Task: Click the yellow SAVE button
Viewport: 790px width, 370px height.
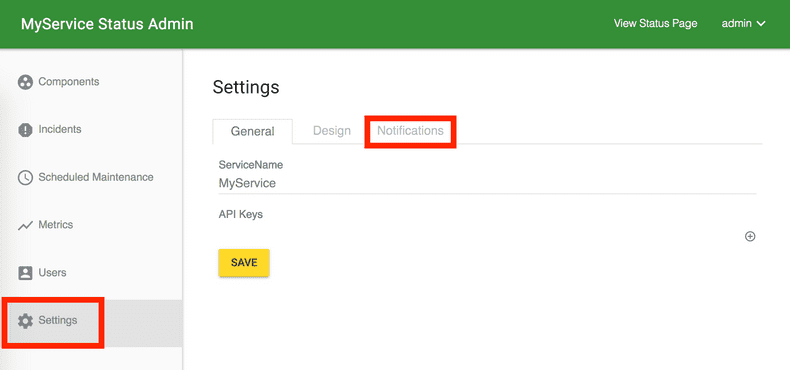Action: pyautogui.click(x=244, y=263)
